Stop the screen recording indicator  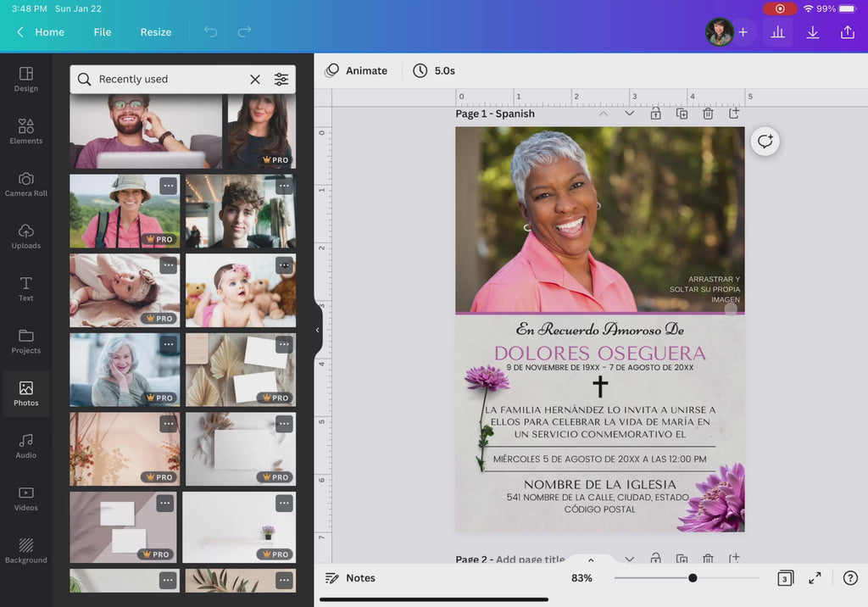780,8
